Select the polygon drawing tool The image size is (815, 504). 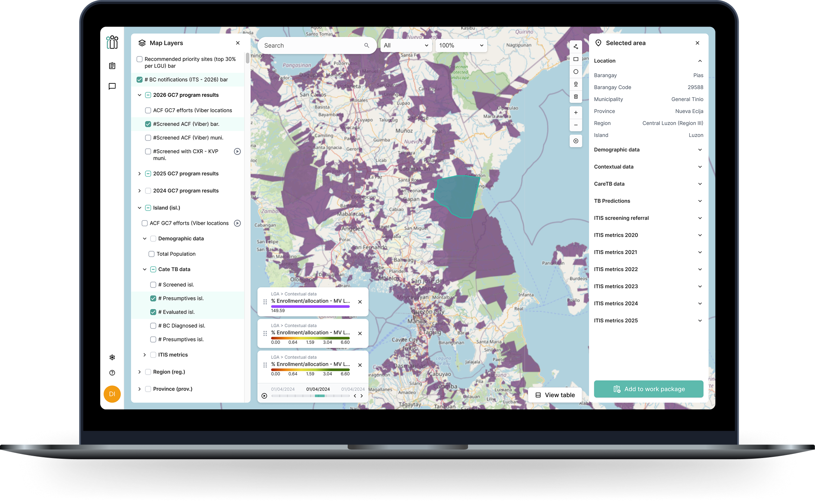(x=576, y=47)
